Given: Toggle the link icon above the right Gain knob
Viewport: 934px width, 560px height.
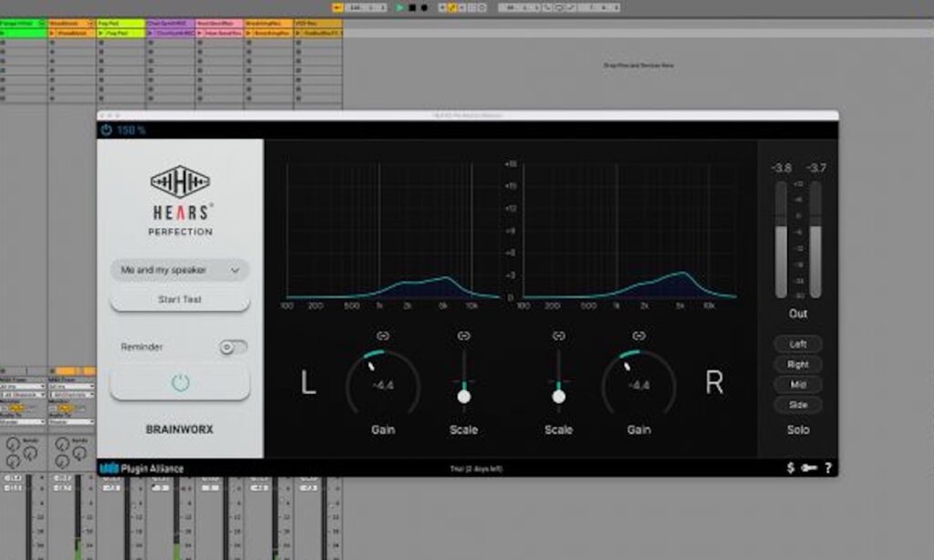Looking at the screenshot, I should pos(638,336).
